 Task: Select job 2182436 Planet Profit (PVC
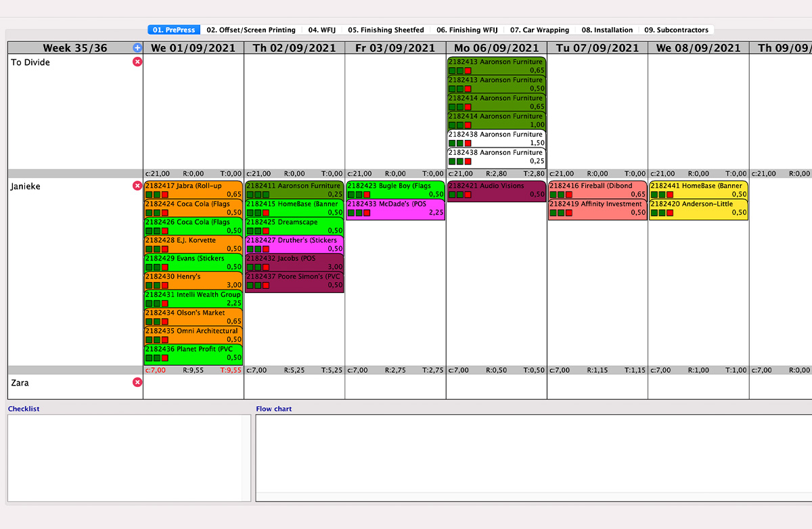click(x=194, y=354)
